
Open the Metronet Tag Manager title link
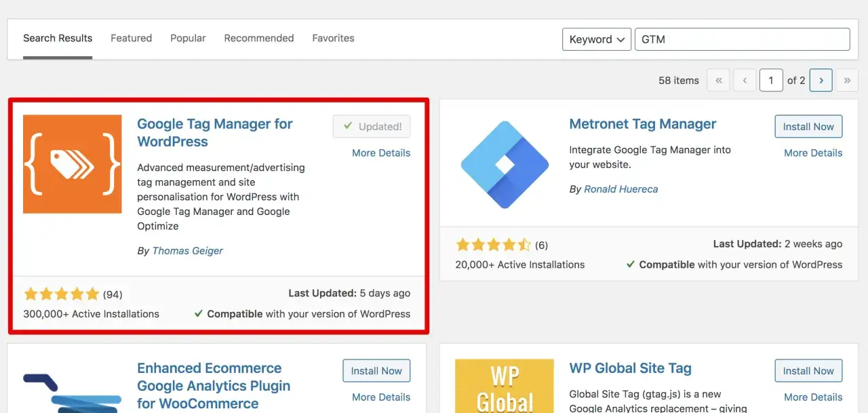point(643,124)
